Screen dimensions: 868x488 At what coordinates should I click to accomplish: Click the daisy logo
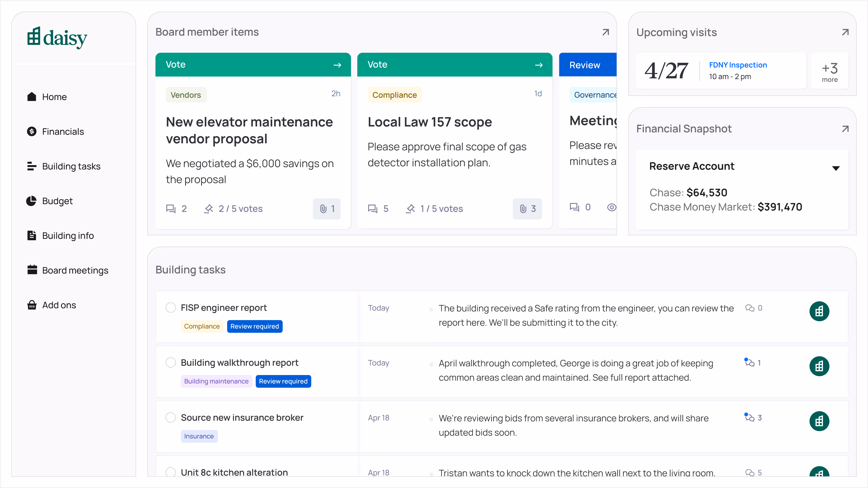tap(57, 38)
